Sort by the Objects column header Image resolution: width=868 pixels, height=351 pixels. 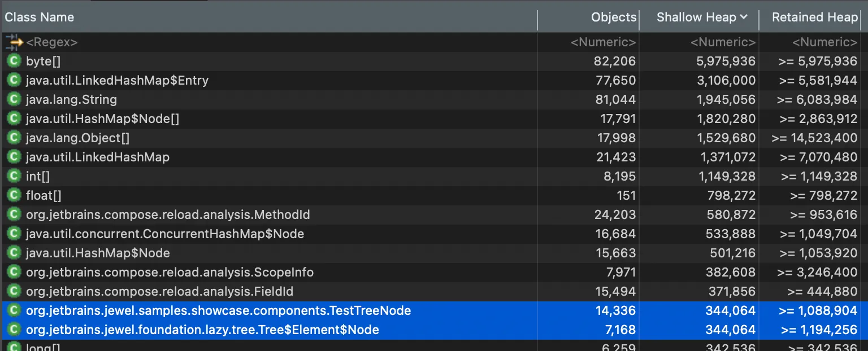tap(614, 17)
